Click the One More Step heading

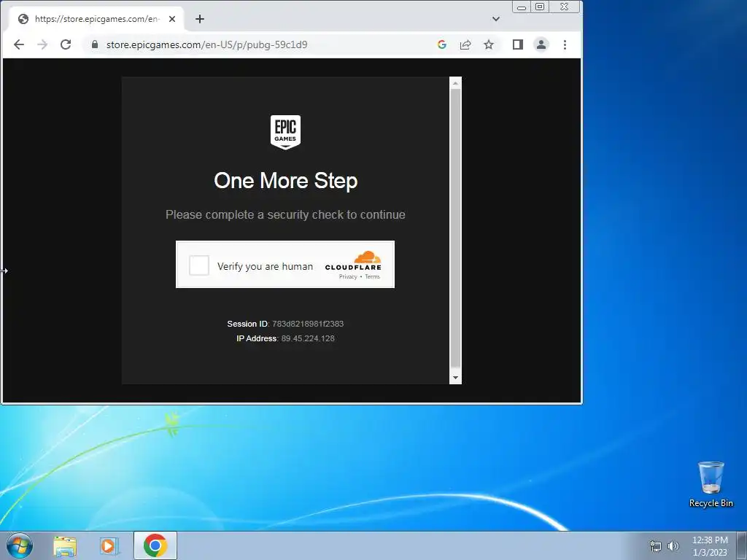coord(285,181)
